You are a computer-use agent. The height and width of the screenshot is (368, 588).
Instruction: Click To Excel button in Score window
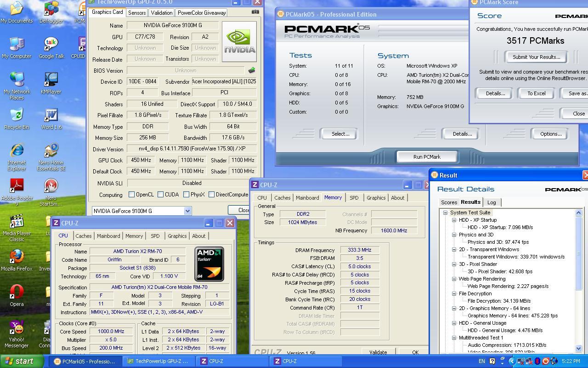pyautogui.click(x=536, y=93)
